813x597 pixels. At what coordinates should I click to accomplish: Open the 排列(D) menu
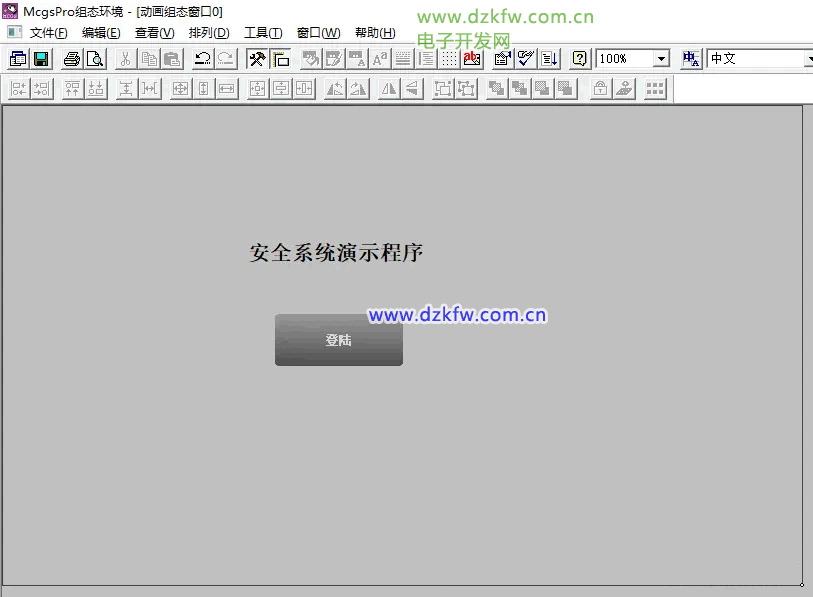coord(209,33)
